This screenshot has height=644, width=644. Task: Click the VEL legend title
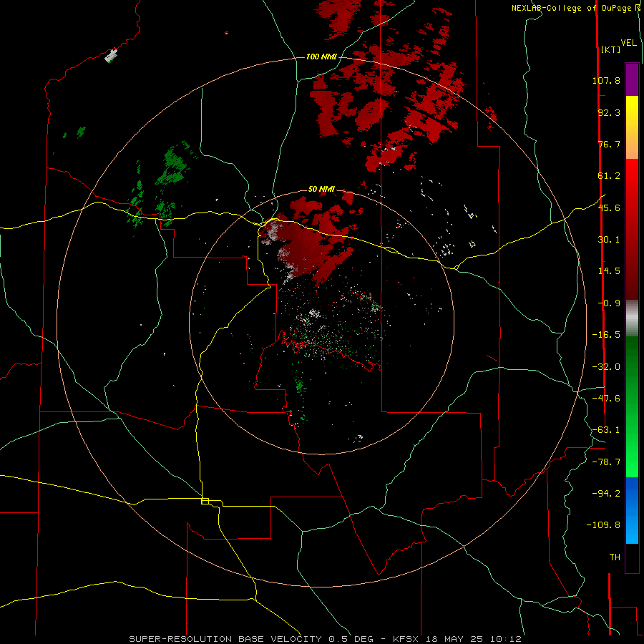(x=628, y=43)
